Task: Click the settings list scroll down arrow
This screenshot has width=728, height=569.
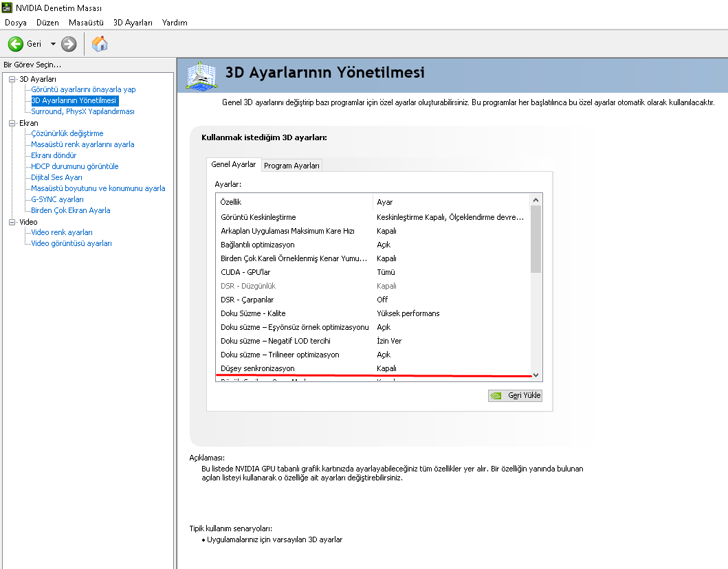Action: pos(536,375)
